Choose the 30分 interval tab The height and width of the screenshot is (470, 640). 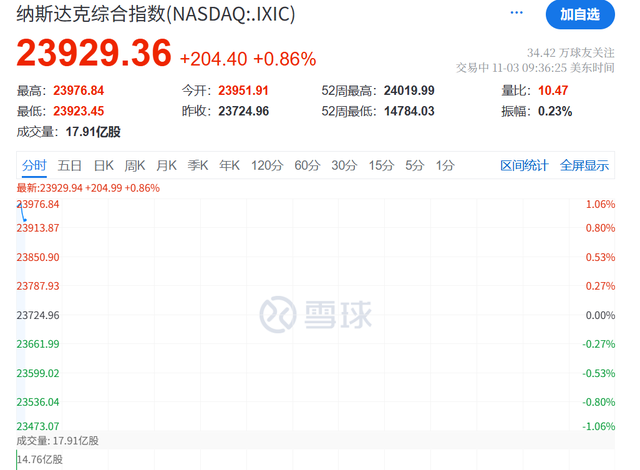click(x=344, y=165)
